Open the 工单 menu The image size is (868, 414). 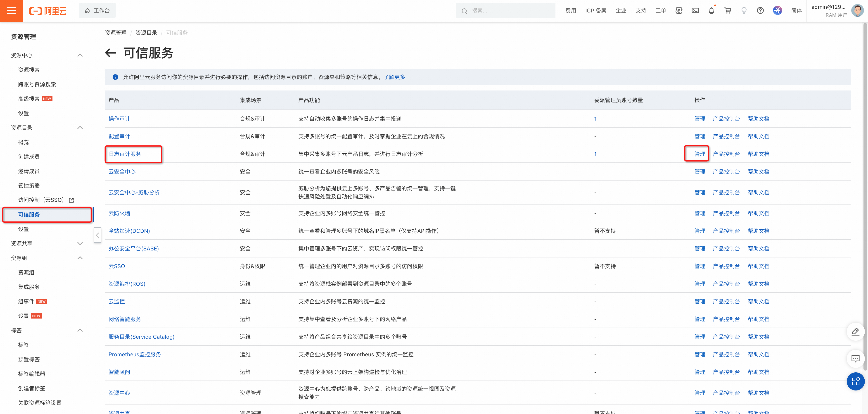click(660, 11)
